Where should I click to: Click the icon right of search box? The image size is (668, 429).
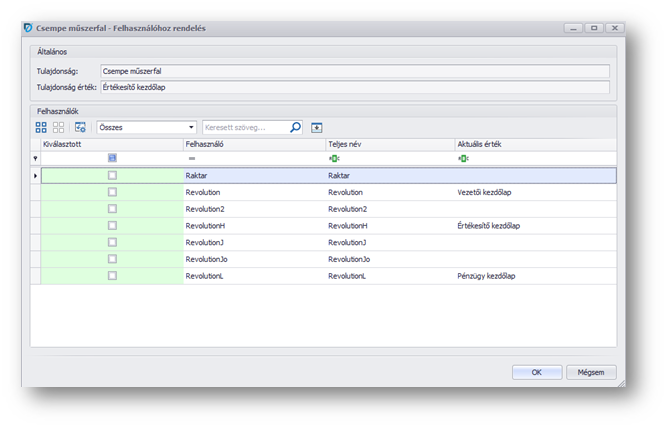317,128
